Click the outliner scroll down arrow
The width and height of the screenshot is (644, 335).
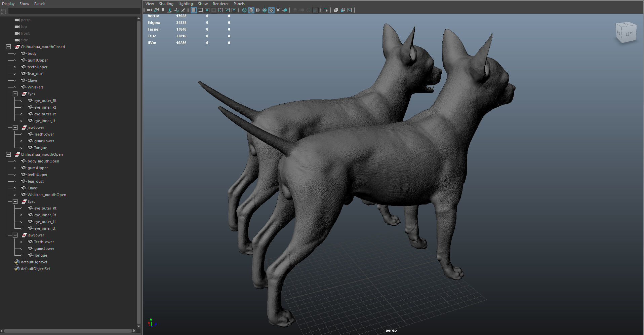(138, 326)
